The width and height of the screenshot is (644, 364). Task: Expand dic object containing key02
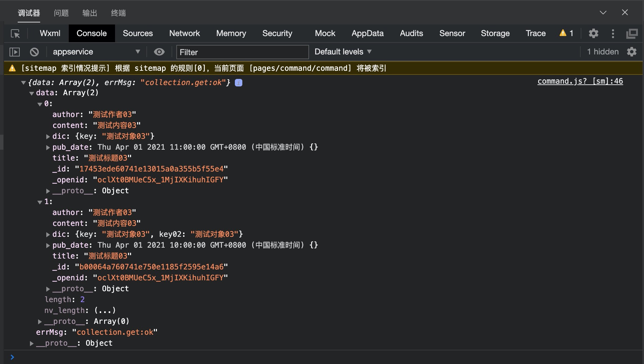point(48,234)
